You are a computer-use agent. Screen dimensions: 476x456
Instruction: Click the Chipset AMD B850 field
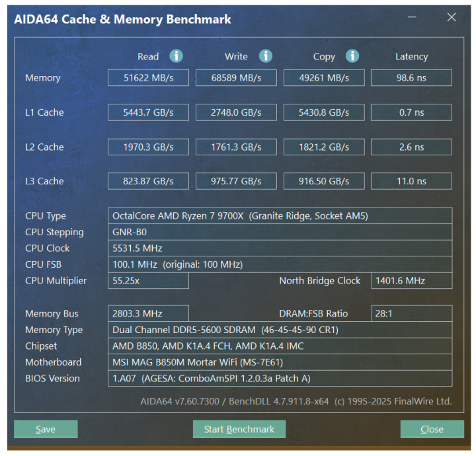(x=280, y=346)
